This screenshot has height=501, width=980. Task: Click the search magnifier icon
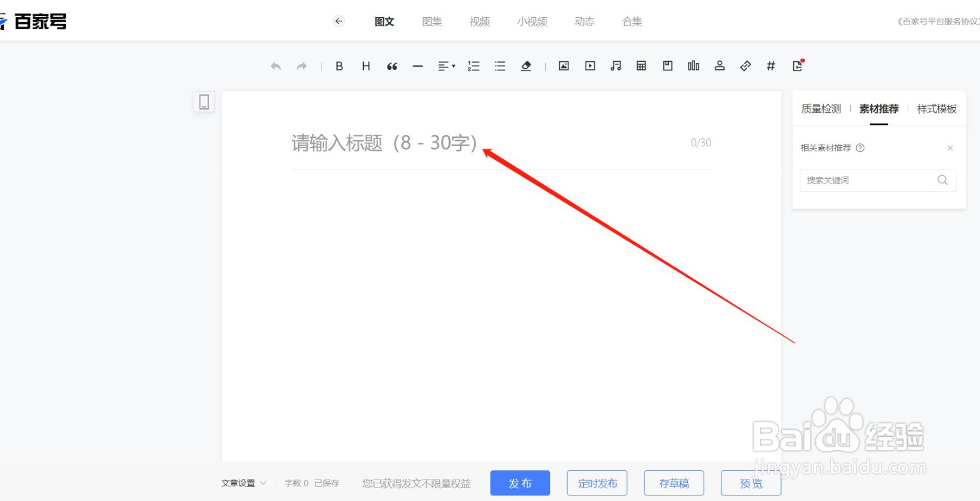943,180
